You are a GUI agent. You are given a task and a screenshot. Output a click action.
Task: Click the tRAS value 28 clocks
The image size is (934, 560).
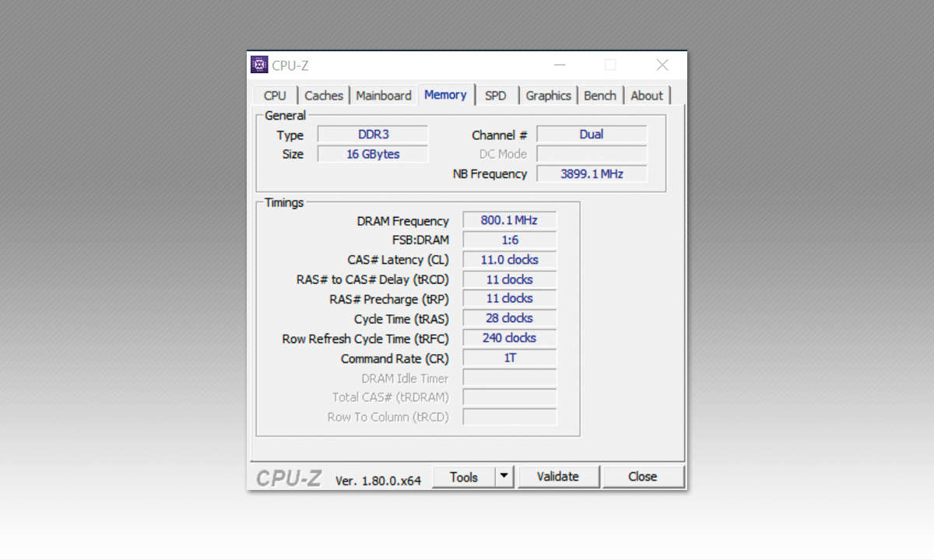pos(510,318)
